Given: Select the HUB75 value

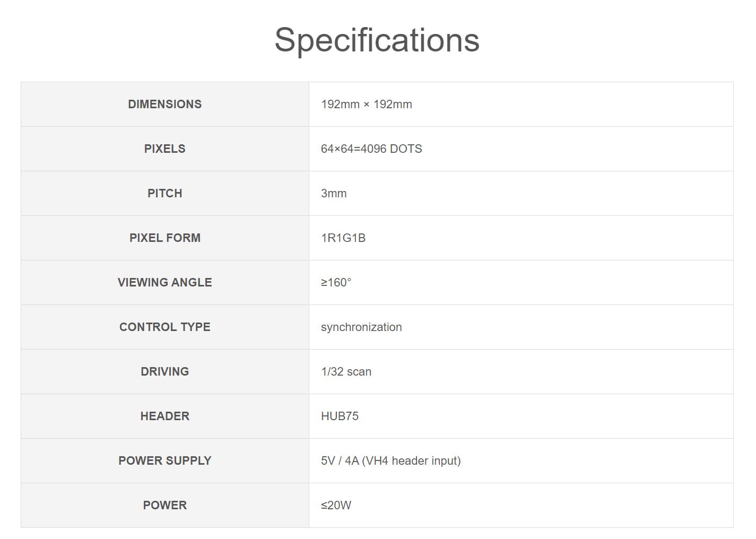Looking at the screenshot, I should click(340, 416).
